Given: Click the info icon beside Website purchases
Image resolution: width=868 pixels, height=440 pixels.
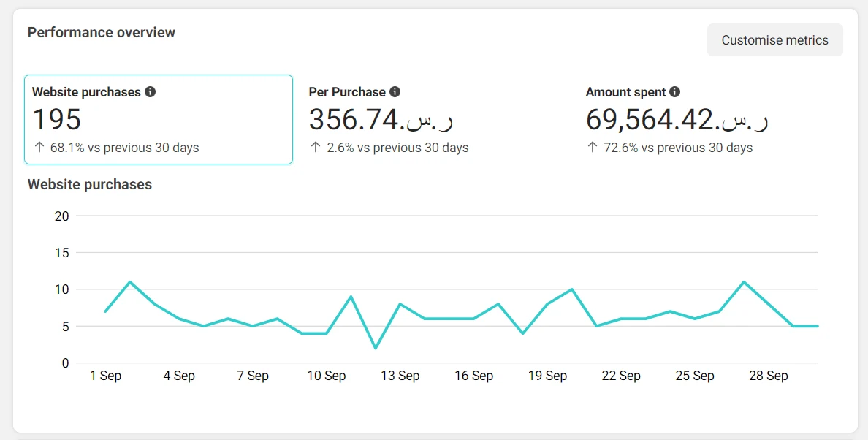Looking at the screenshot, I should pyautogui.click(x=151, y=92).
